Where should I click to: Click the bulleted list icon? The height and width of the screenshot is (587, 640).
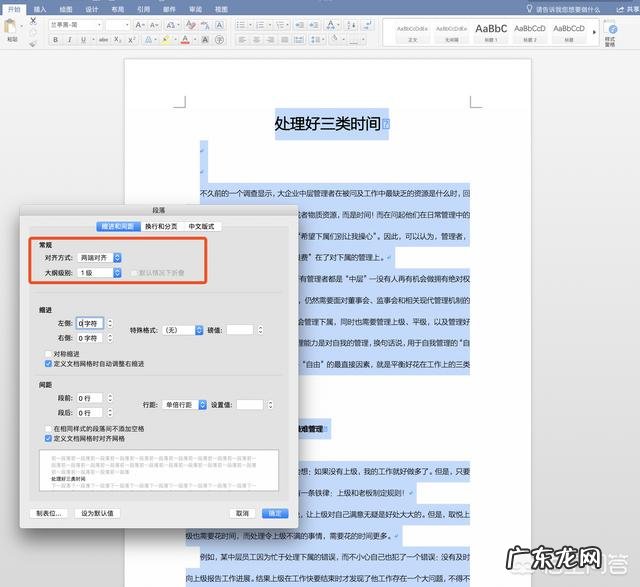241,25
